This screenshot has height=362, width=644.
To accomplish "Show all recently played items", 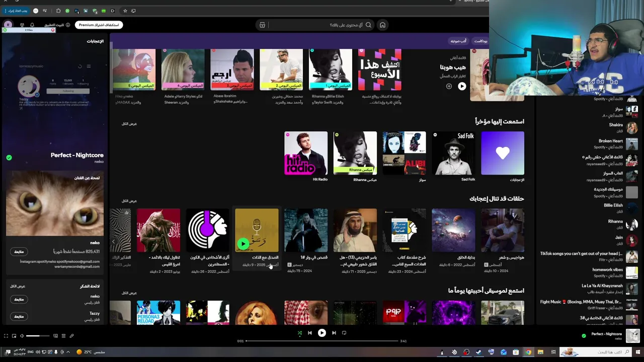I will 129,124.
